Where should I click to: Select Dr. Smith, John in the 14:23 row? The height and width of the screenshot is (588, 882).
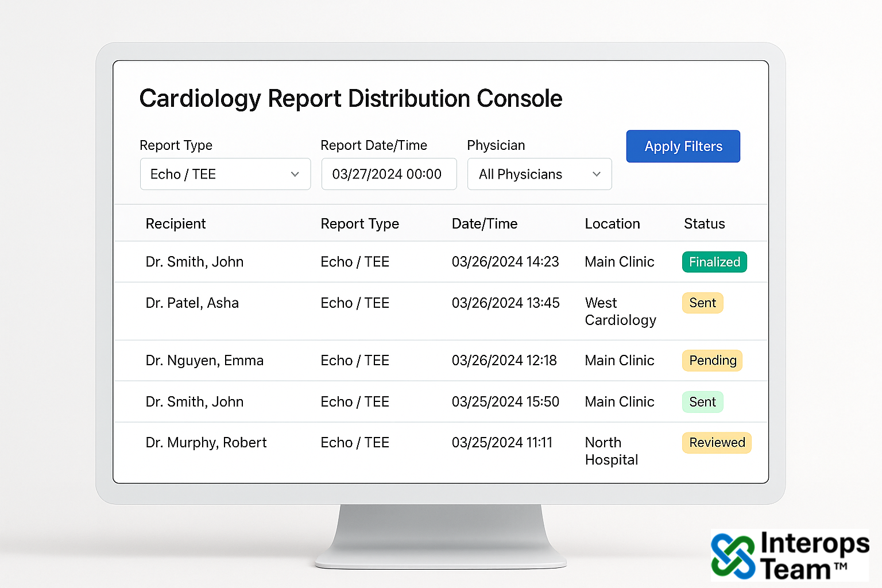coord(195,262)
